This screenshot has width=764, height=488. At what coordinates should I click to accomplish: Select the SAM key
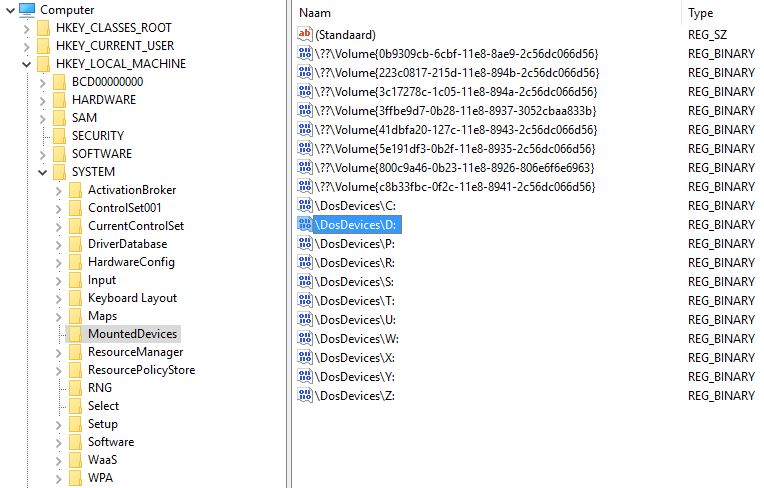[84, 118]
